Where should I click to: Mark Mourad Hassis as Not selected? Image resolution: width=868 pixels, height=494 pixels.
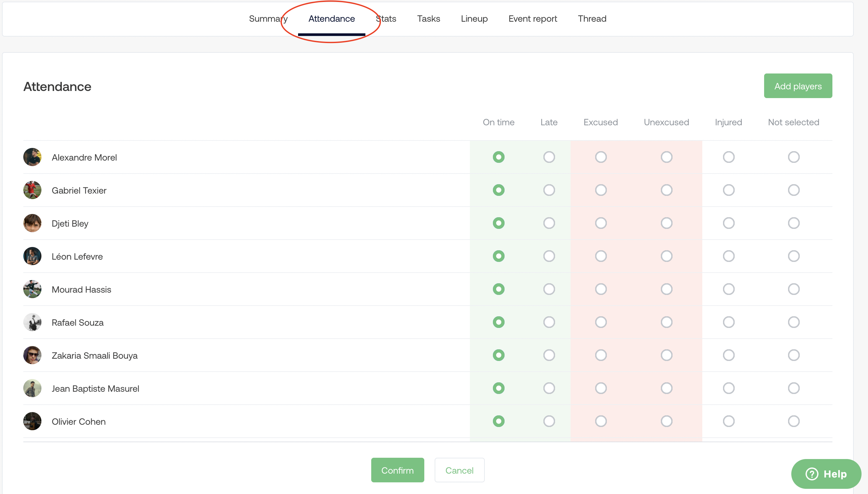(x=793, y=289)
